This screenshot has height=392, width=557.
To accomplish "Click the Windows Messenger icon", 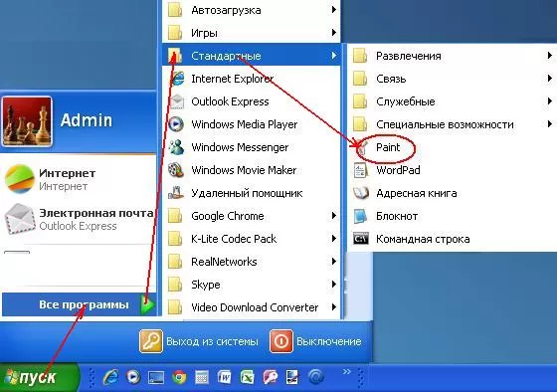I will (176, 147).
